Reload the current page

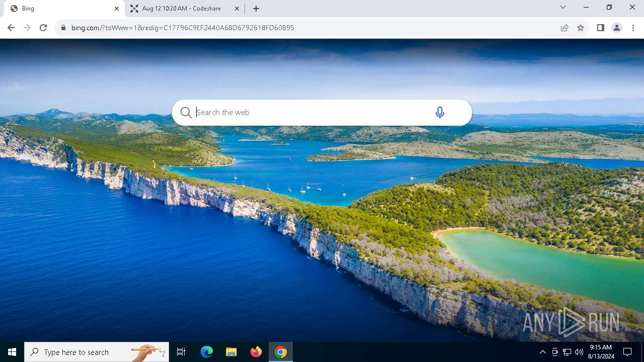click(x=43, y=28)
